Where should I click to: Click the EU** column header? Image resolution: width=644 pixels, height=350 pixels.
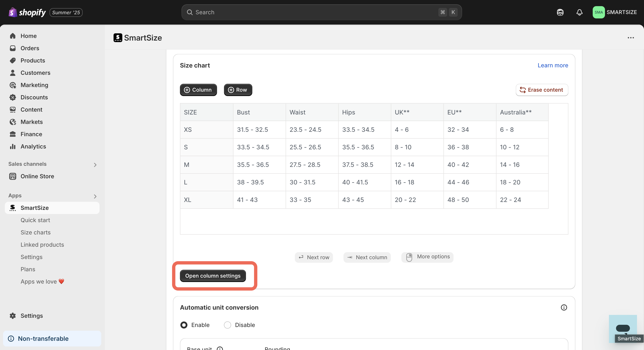click(x=470, y=112)
